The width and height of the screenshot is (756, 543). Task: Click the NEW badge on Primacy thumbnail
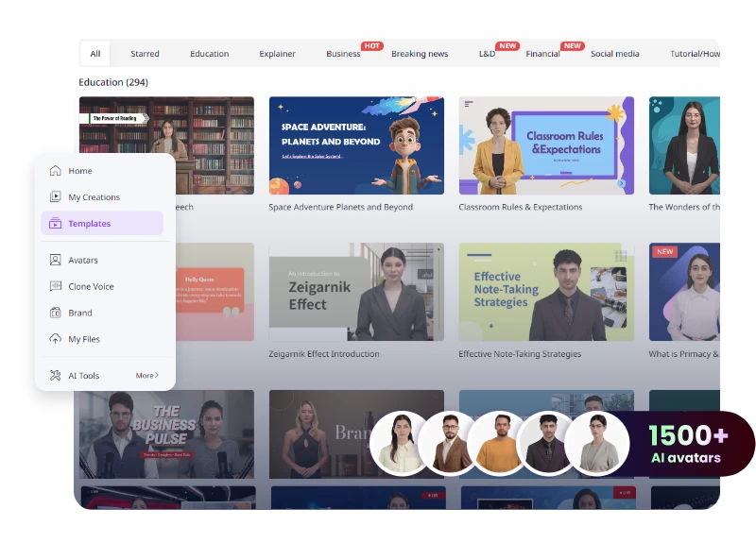(x=665, y=251)
